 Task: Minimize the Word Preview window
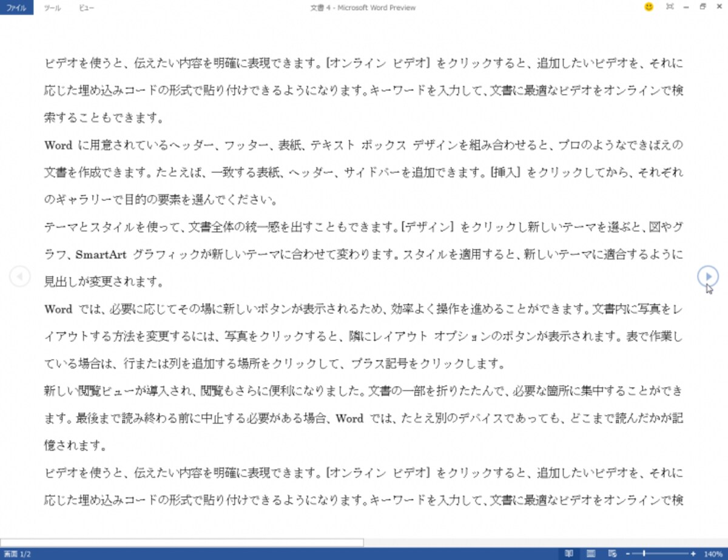pyautogui.click(x=686, y=7)
